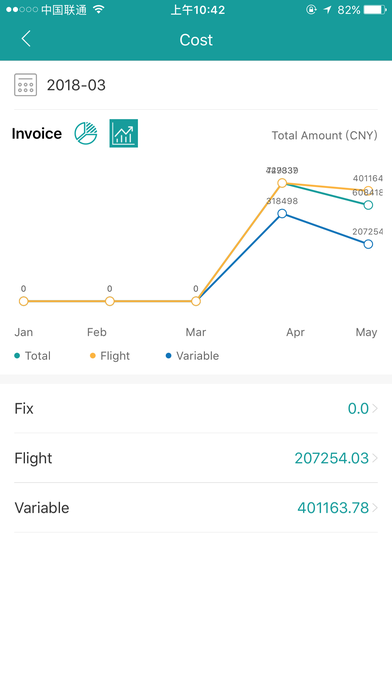
Task: Toggle the Flight series in legend
Action: [x=110, y=356]
